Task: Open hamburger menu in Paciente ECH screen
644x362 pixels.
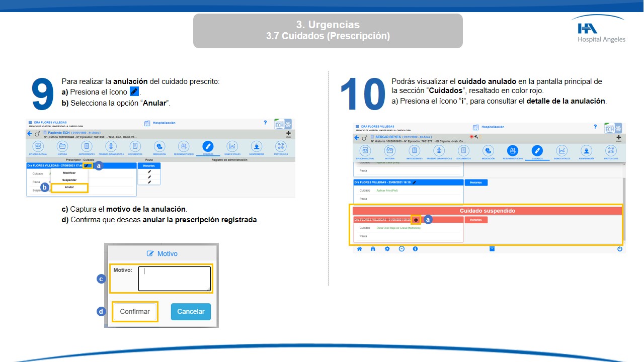Action: tap(30, 122)
